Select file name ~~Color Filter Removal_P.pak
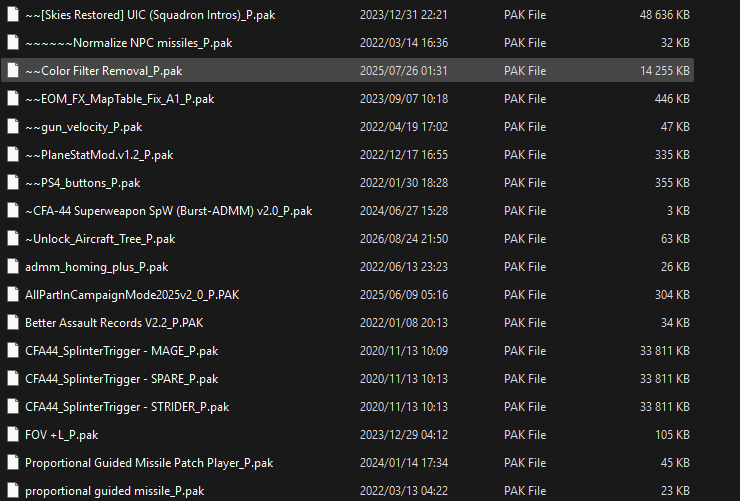 (x=103, y=71)
